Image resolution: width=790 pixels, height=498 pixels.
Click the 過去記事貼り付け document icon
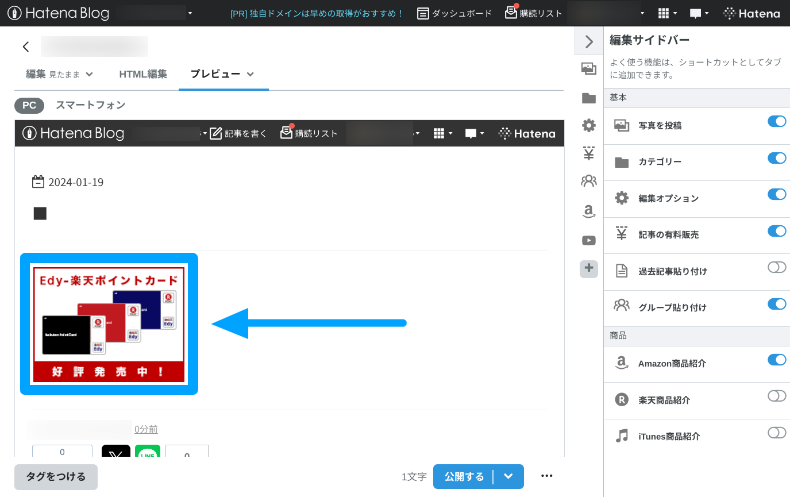click(622, 271)
